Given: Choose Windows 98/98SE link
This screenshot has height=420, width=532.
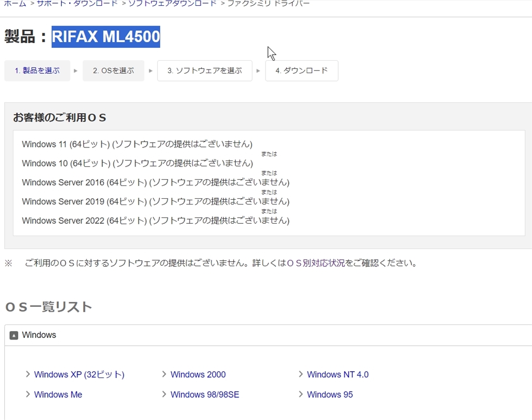Looking at the screenshot, I should (x=205, y=395).
